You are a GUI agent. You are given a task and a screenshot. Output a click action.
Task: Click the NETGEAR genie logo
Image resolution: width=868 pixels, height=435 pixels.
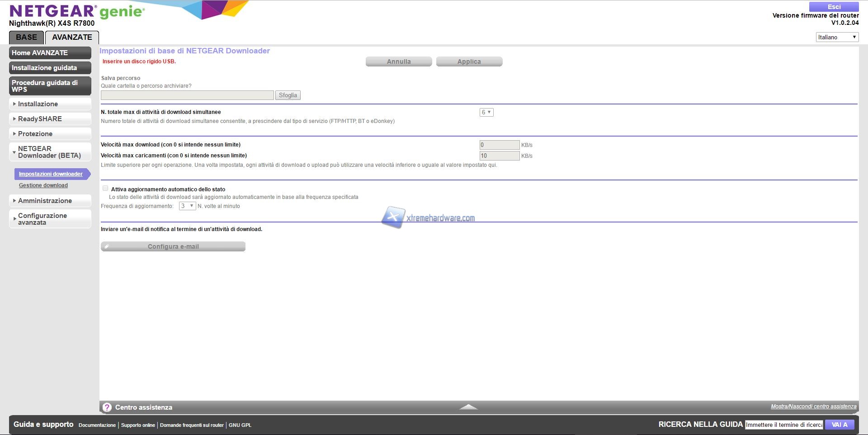click(77, 11)
